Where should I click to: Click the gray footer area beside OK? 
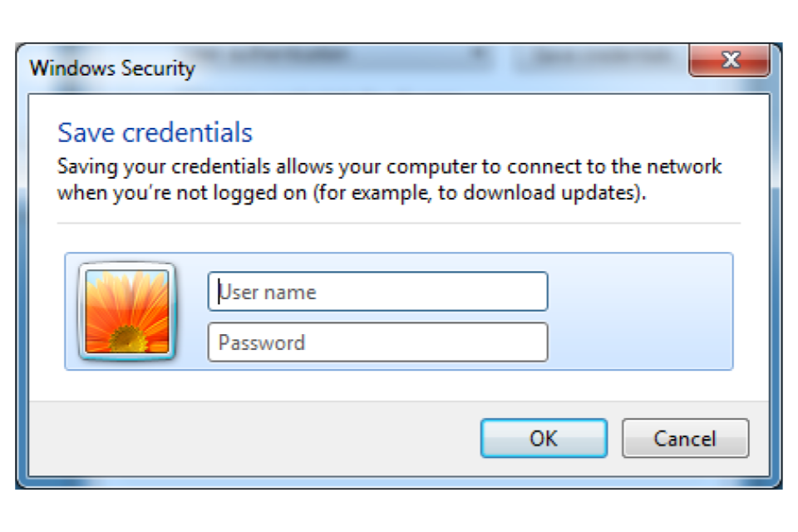click(x=254, y=438)
